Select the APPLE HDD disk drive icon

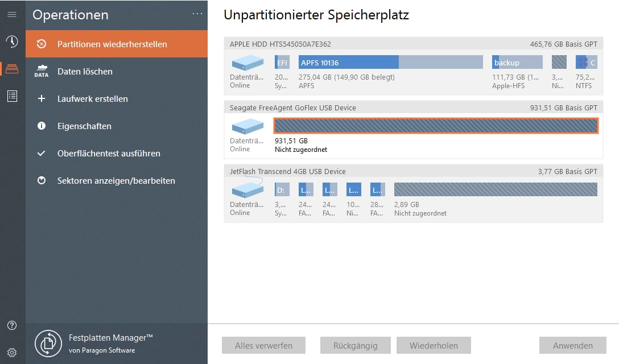247,63
